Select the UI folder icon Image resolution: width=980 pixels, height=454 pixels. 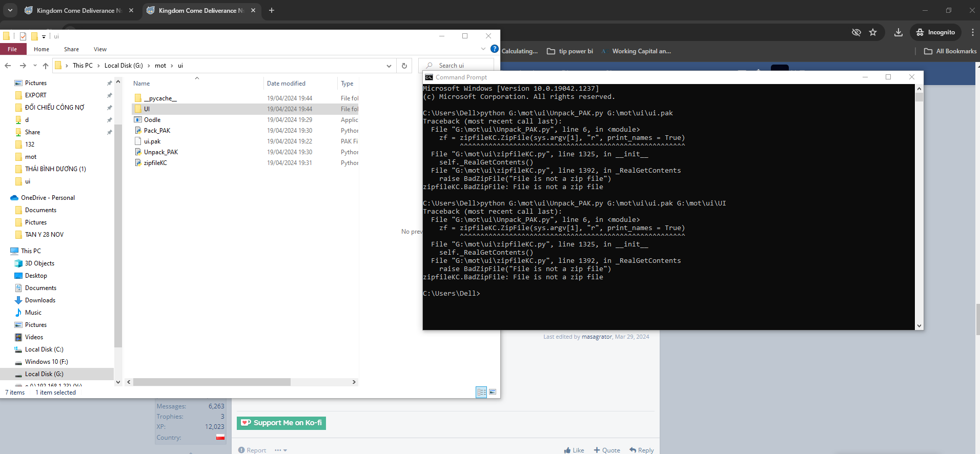click(x=138, y=109)
